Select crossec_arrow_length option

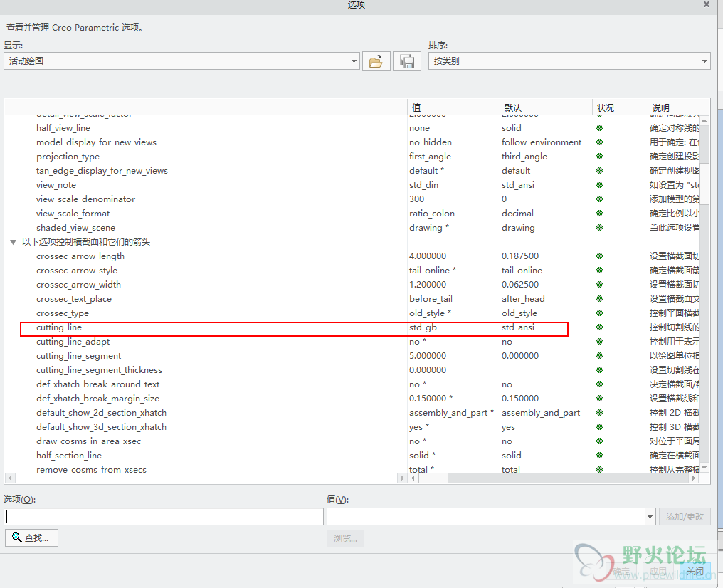[80, 256]
